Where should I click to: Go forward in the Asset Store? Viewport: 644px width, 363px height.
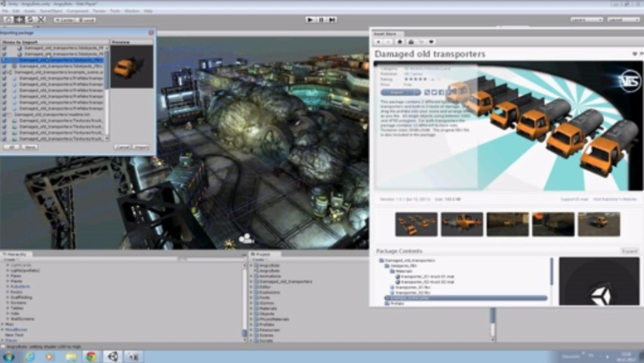pos(389,42)
